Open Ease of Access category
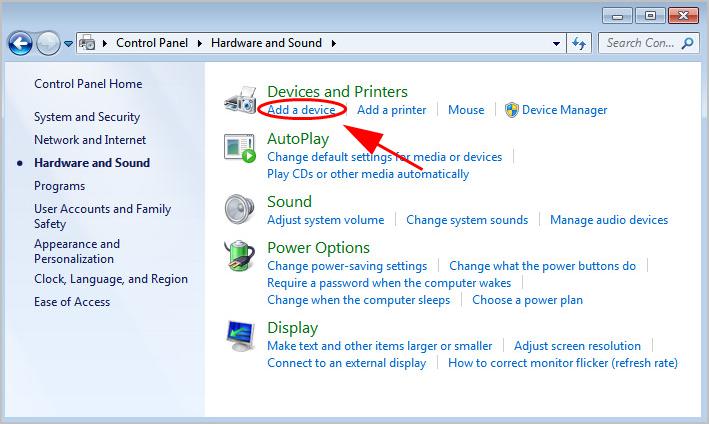Image resolution: width=709 pixels, height=424 pixels. tap(72, 302)
